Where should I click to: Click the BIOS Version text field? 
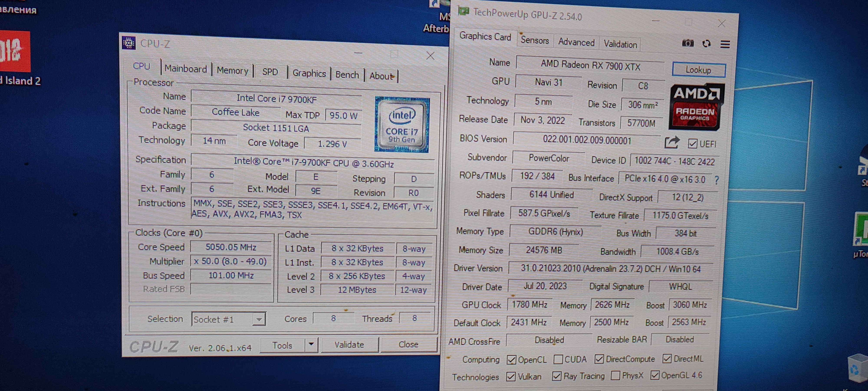(x=587, y=140)
